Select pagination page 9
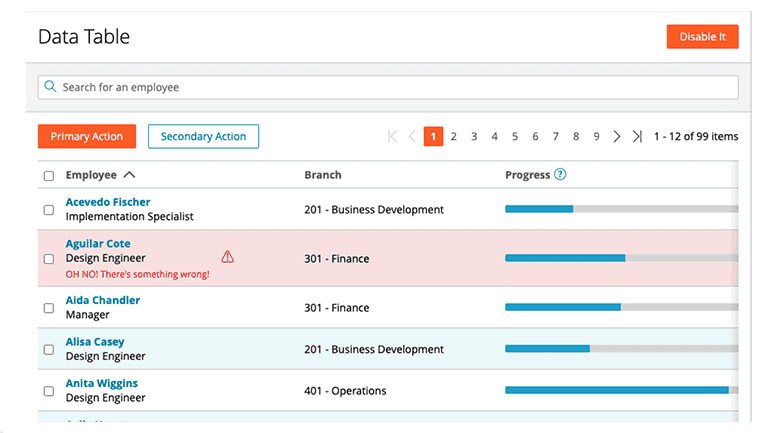770x433 pixels. (x=596, y=136)
